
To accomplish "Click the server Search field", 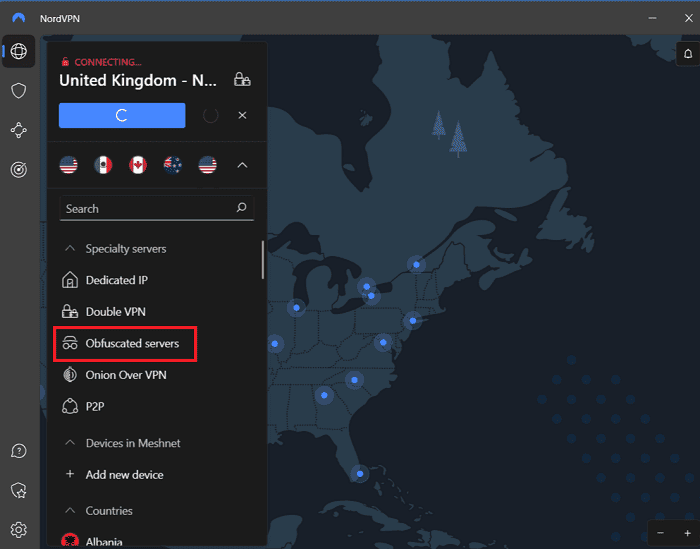I will point(145,209).
